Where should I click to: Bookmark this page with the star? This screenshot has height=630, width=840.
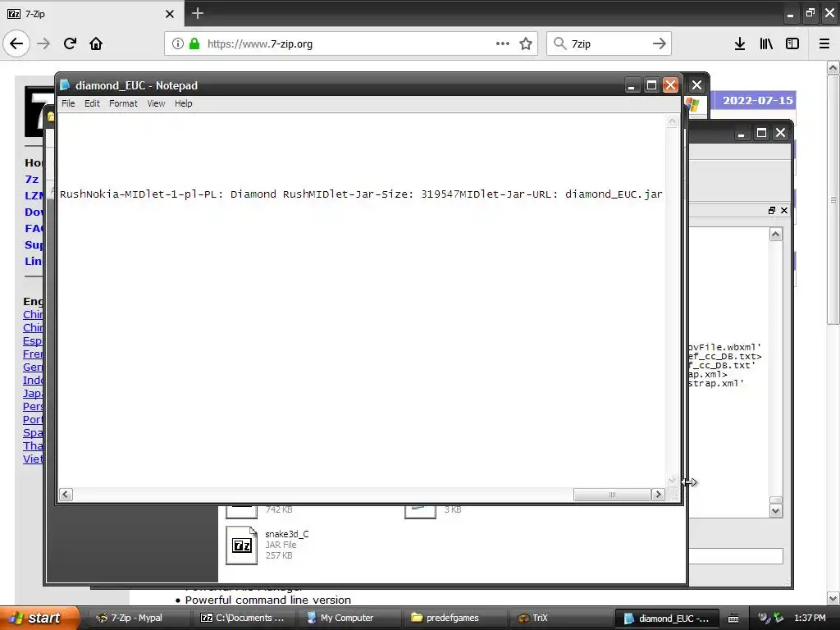tap(526, 43)
